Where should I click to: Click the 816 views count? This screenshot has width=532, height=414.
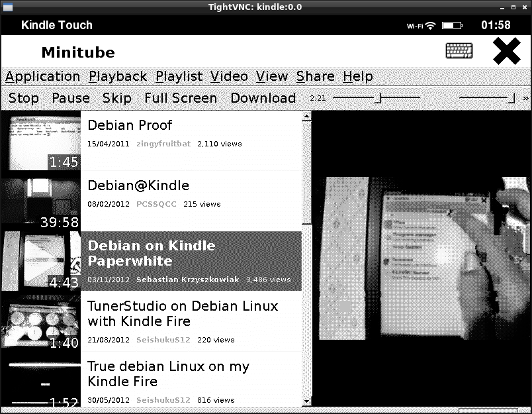(216, 400)
